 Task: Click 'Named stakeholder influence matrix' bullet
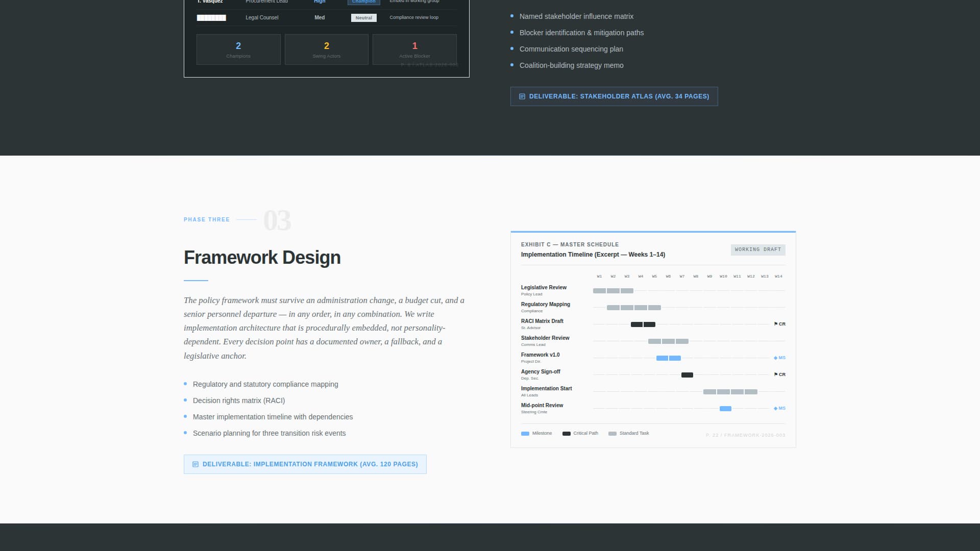click(576, 16)
